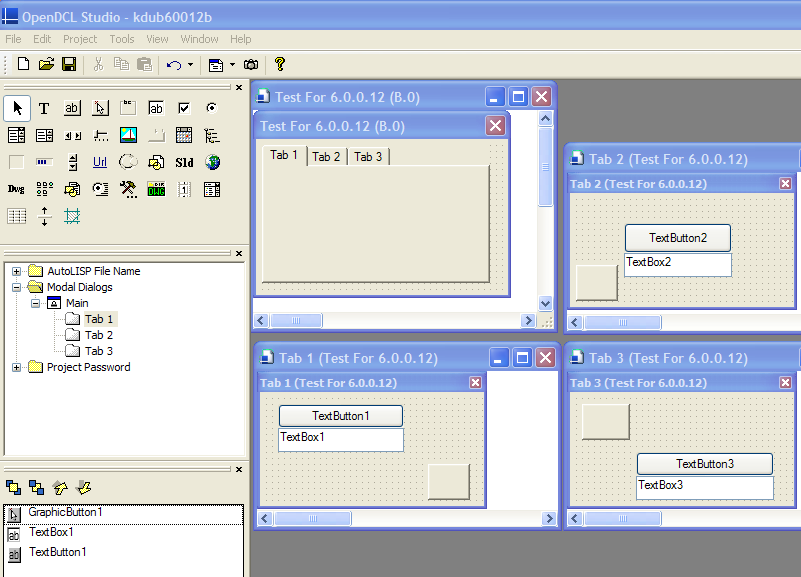
Task: Select the Picture Box control tool
Action: (x=128, y=135)
